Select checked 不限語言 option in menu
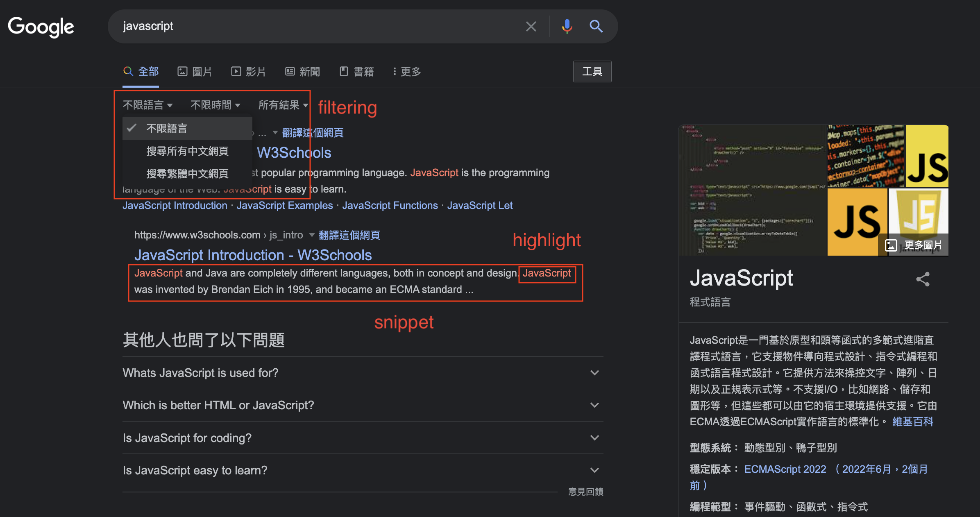980x517 pixels. pyautogui.click(x=167, y=129)
